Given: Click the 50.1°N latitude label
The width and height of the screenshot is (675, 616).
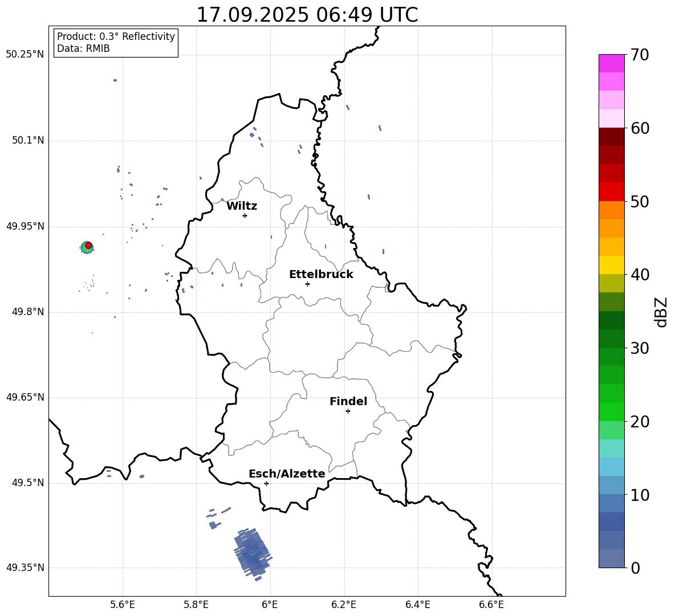Looking at the screenshot, I should (28, 140).
